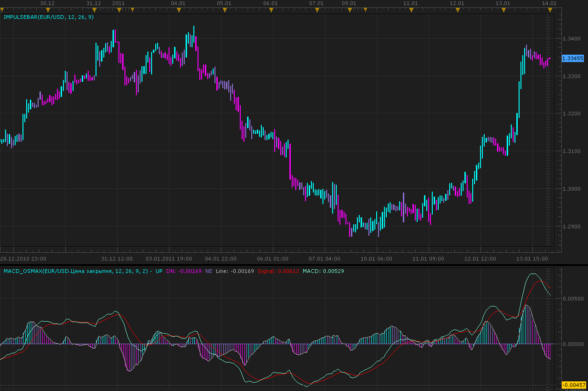Click the 12.01 12:00 time label

[481, 259]
